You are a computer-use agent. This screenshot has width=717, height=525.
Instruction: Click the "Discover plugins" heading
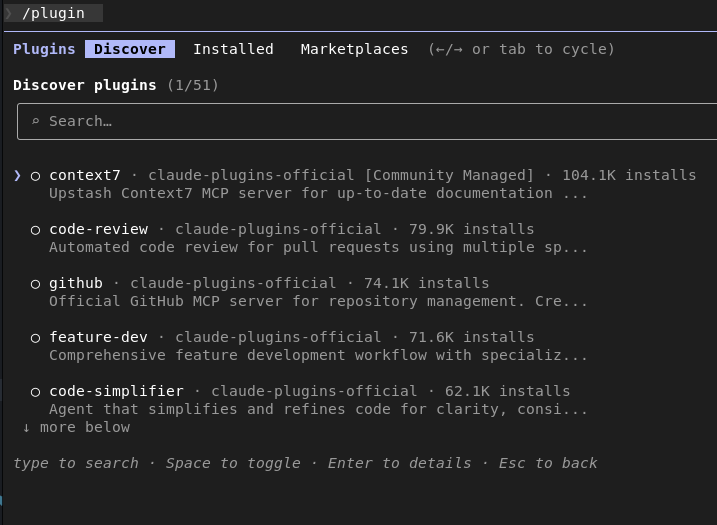[85, 85]
